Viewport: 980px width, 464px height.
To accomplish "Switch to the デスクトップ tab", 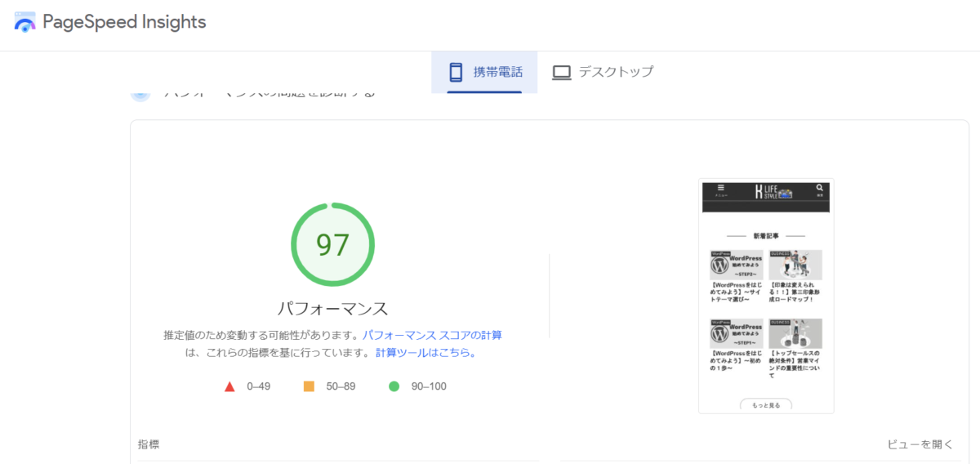I will click(x=604, y=72).
